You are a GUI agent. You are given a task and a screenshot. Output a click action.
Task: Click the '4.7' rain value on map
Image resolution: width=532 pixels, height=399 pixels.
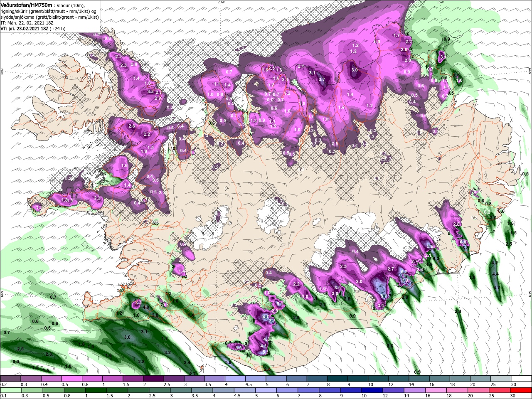pyautogui.click(x=496, y=288)
